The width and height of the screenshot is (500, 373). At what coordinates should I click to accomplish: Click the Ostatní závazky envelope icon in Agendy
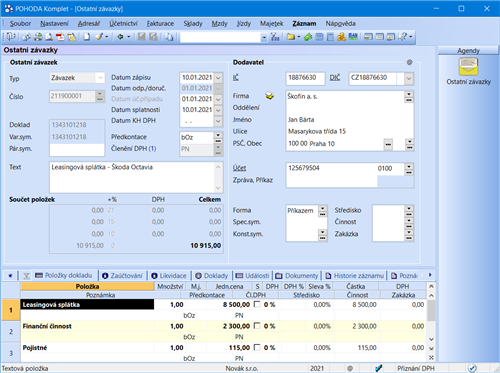[x=468, y=66]
